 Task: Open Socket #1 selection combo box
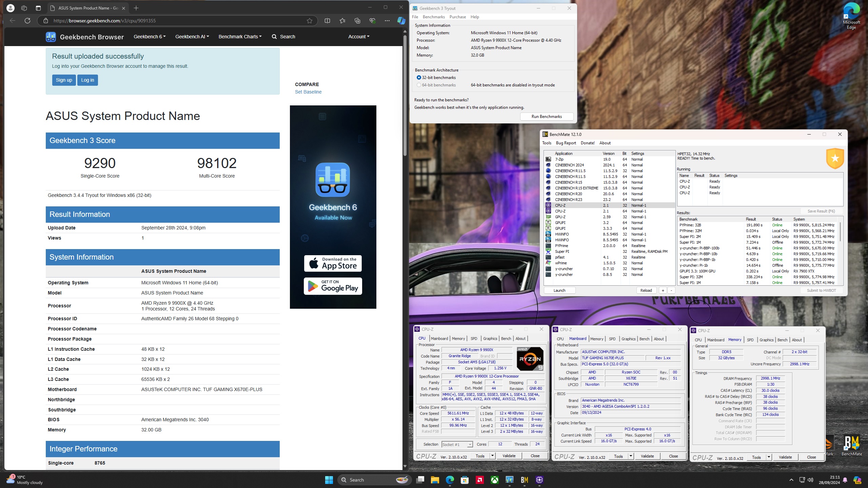point(457,445)
